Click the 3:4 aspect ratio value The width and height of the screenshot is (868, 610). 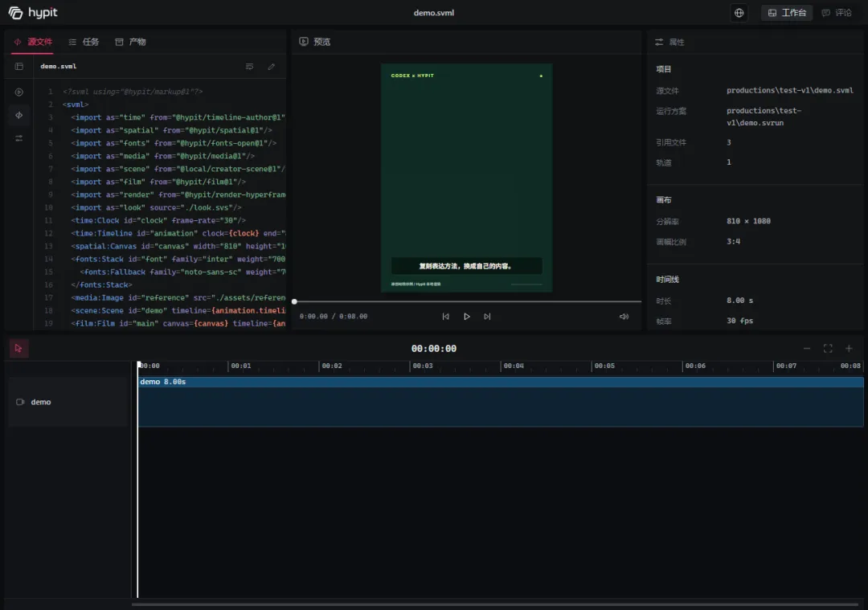click(x=733, y=241)
